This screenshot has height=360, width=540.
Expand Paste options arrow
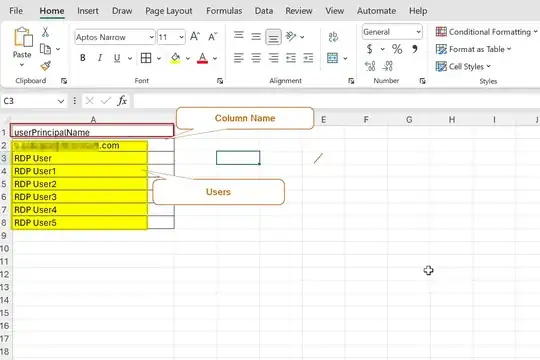(22, 65)
